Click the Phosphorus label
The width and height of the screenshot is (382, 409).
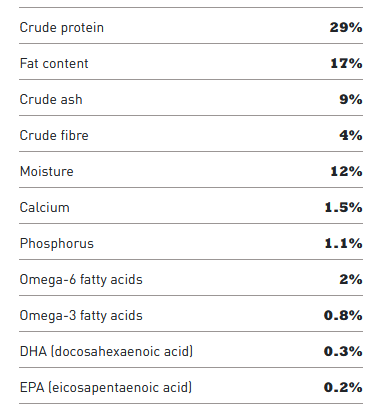[x=57, y=244]
